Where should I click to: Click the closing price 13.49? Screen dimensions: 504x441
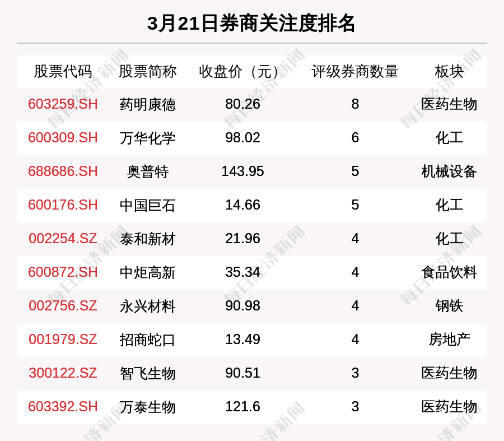[x=242, y=340]
